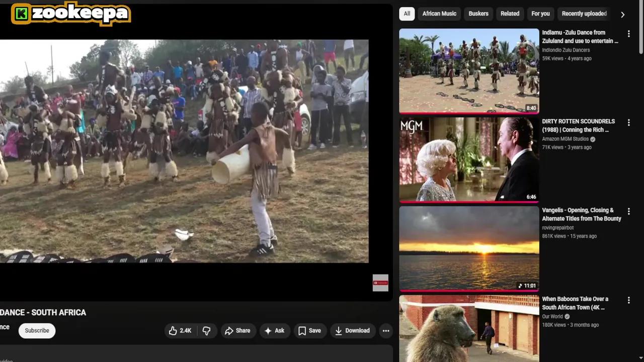The height and width of the screenshot is (362, 644).
Task: Click the Ask button
Action: pyautogui.click(x=274, y=330)
